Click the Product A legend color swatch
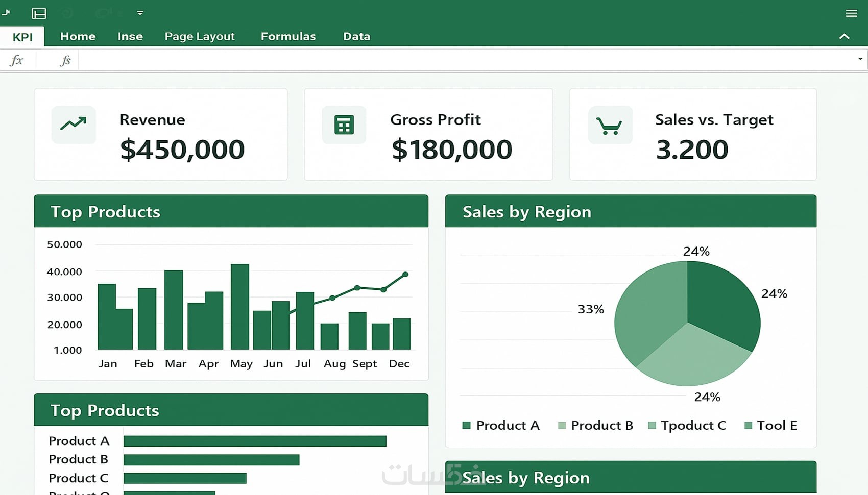The image size is (868, 495). tap(466, 425)
